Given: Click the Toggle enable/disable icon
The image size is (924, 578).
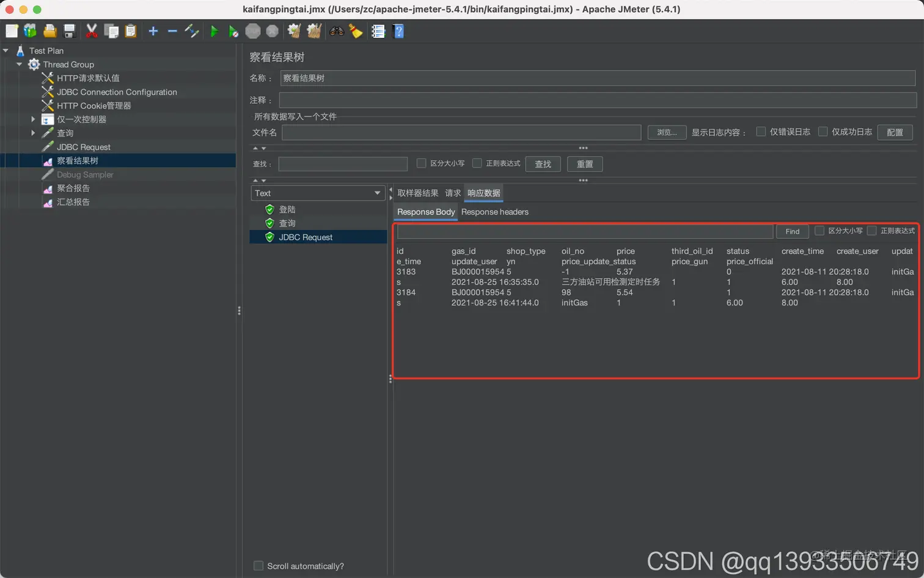Looking at the screenshot, I should pos(192,31).
